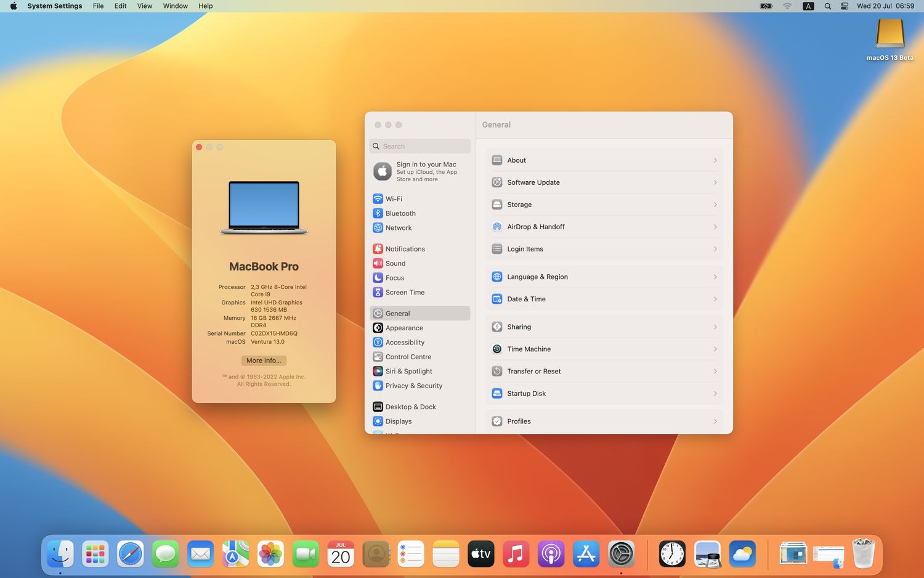Click Sign in to your Mac

point(419,171)
